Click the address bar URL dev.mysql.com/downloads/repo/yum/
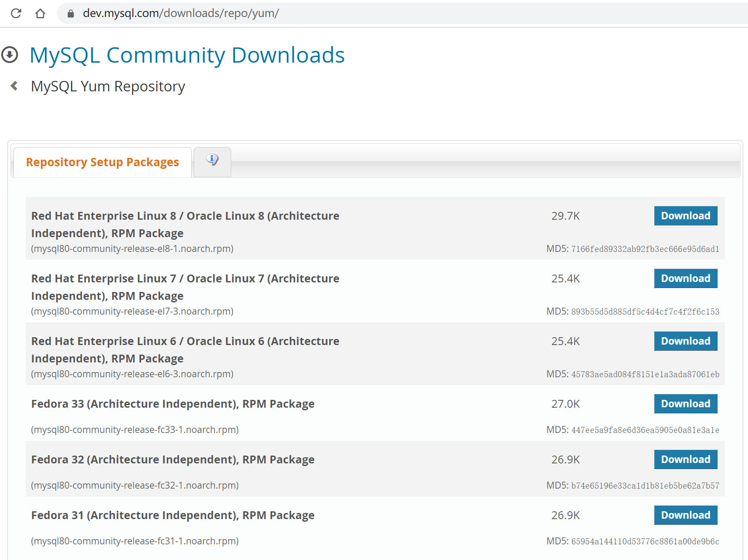The height and width of the screenshot is (560, 748). click(x=181, y=13)
